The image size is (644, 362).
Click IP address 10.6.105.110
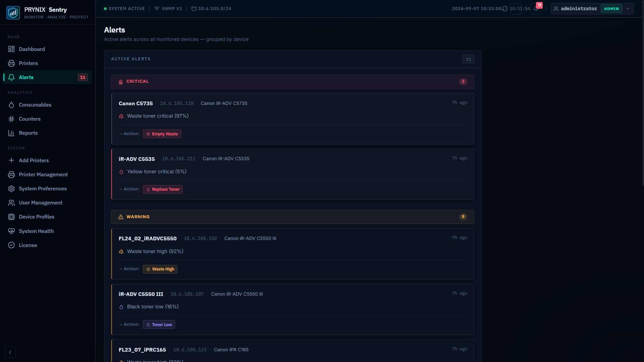(177, 103)
